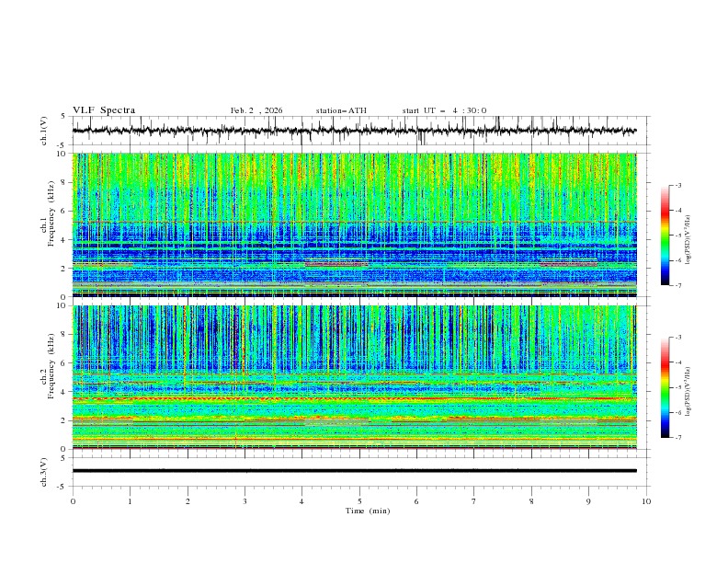Click the Time (min) axis label
The image size is (728, 563).
tap(366, 511)
